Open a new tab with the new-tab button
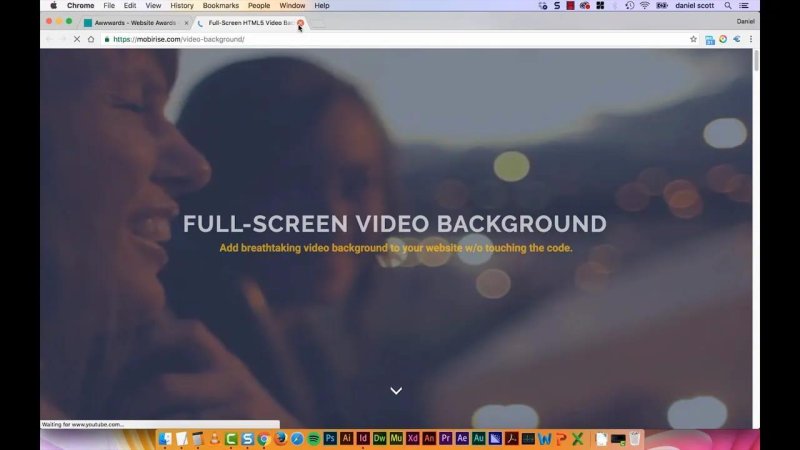The image size is (800, 450). pyautogui.click(x=318, y=23)
